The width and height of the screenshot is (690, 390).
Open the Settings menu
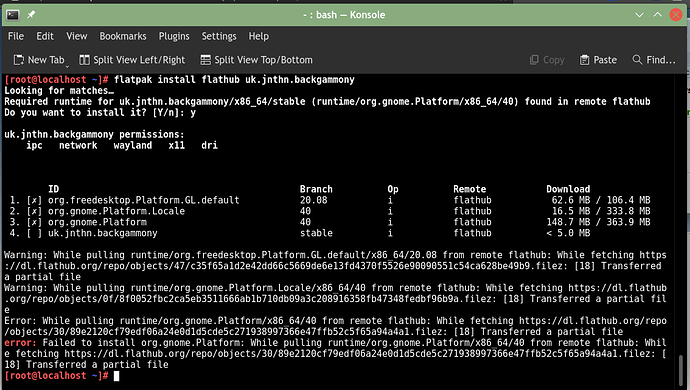(219, 36)
